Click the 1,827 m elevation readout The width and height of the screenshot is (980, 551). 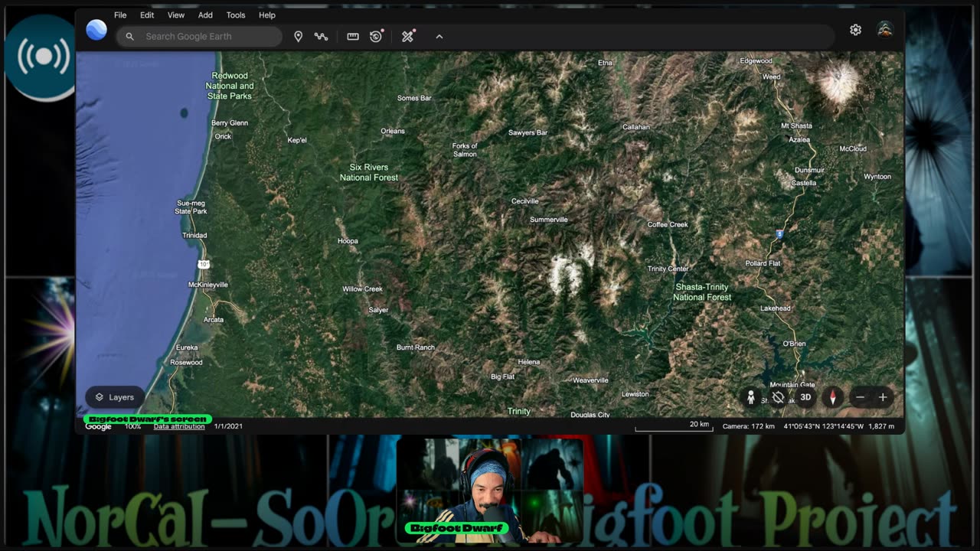pyautogui.click(x=881, y=426)
